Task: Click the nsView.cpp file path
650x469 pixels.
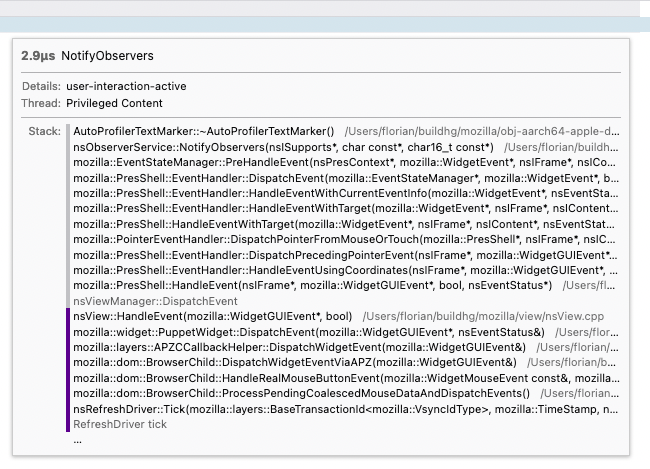Action: 483,316
